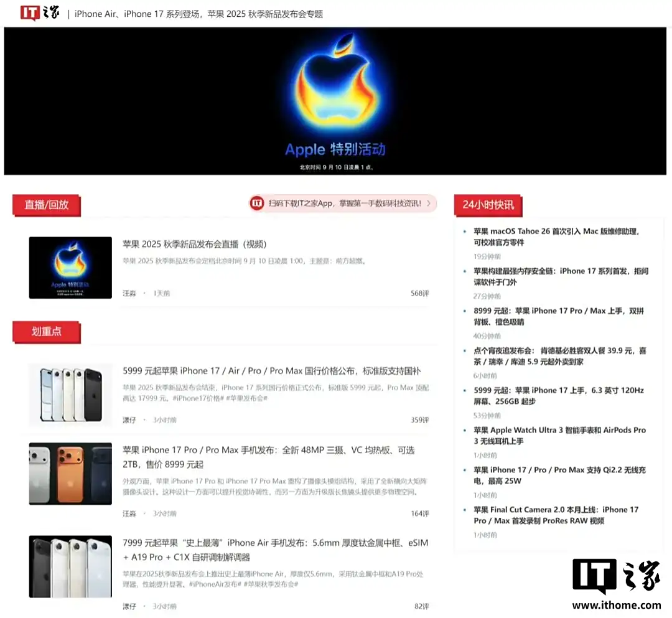Open the 5999 元起 iPhone 17 国行价格 headline
Screen dimensions: 672x618
[x=271, y=371]
